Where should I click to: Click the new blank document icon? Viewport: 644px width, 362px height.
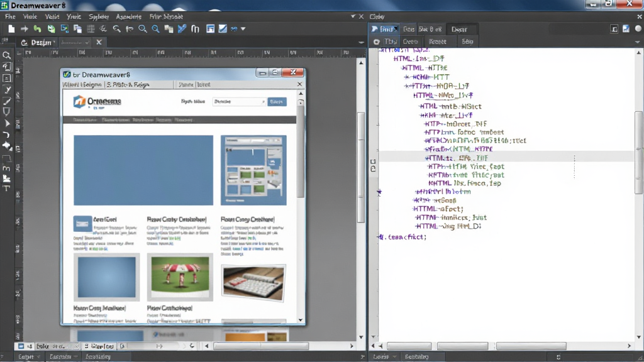(11, 29)
